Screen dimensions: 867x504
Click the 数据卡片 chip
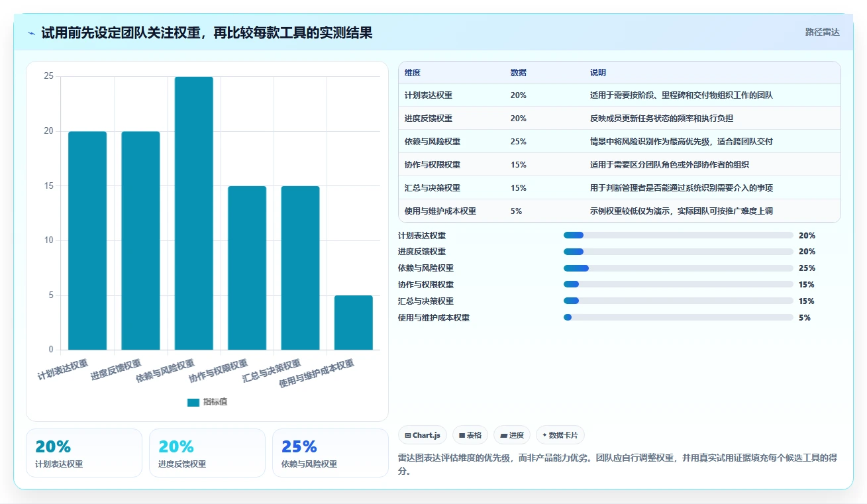click(x=560, y=435)
